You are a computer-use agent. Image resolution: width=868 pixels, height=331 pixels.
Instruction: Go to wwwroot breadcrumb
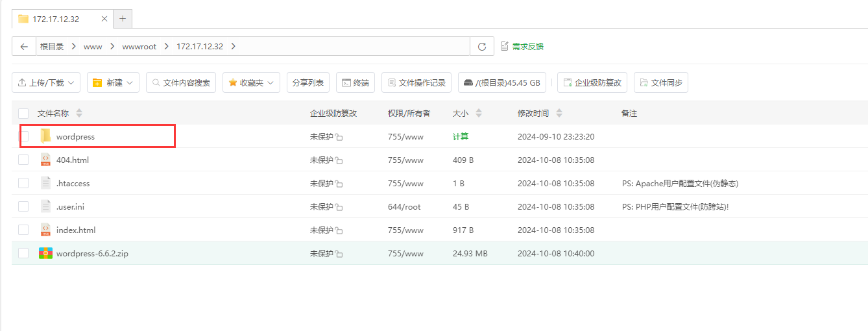[139, 46]
